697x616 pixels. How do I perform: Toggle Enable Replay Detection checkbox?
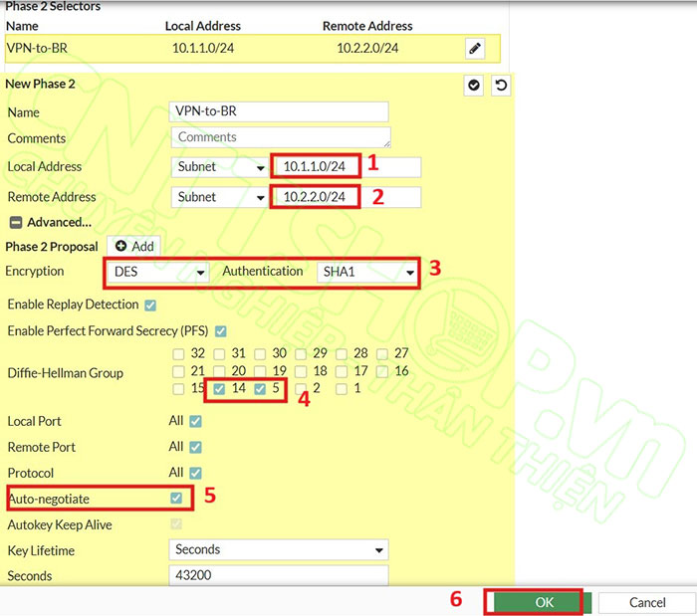[x=150, y=305]
